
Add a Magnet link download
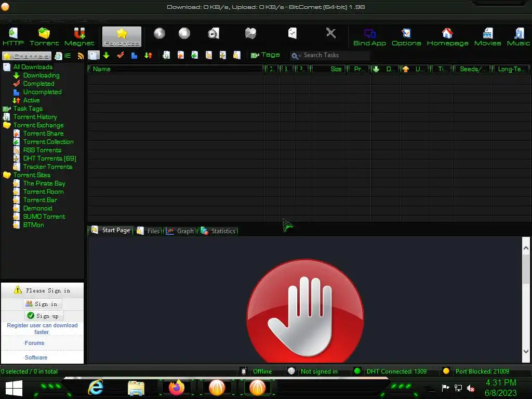click(x=79, y=37)
